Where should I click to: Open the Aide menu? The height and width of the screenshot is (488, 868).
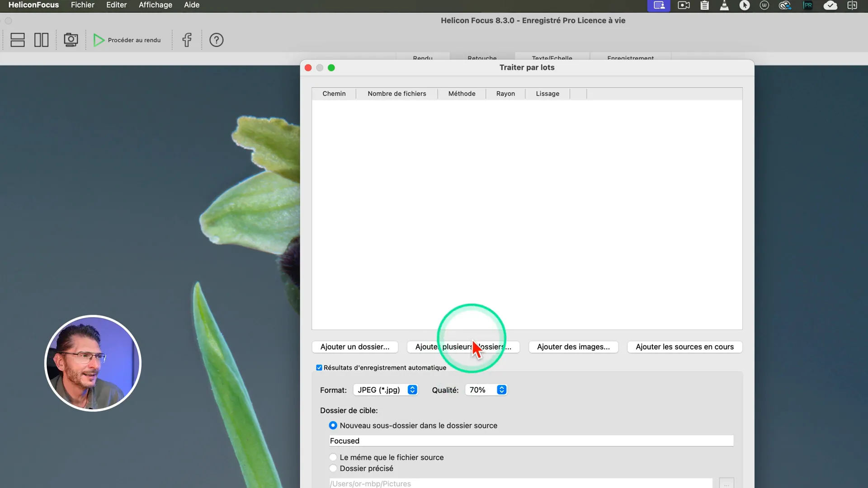(x=192, y=5)
